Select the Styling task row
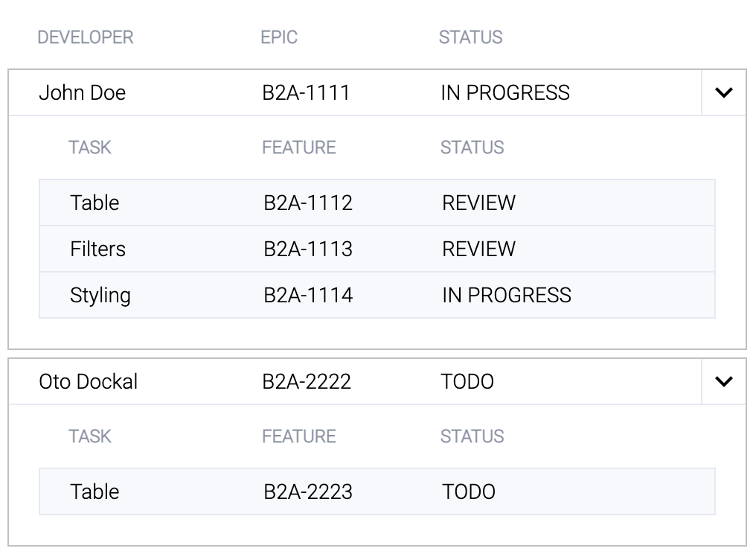This screenshot has width=756, height=557. coord(377,296)
